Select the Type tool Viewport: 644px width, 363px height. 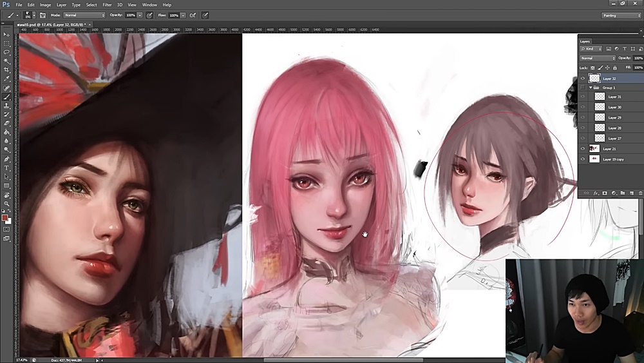pos(6,168)
